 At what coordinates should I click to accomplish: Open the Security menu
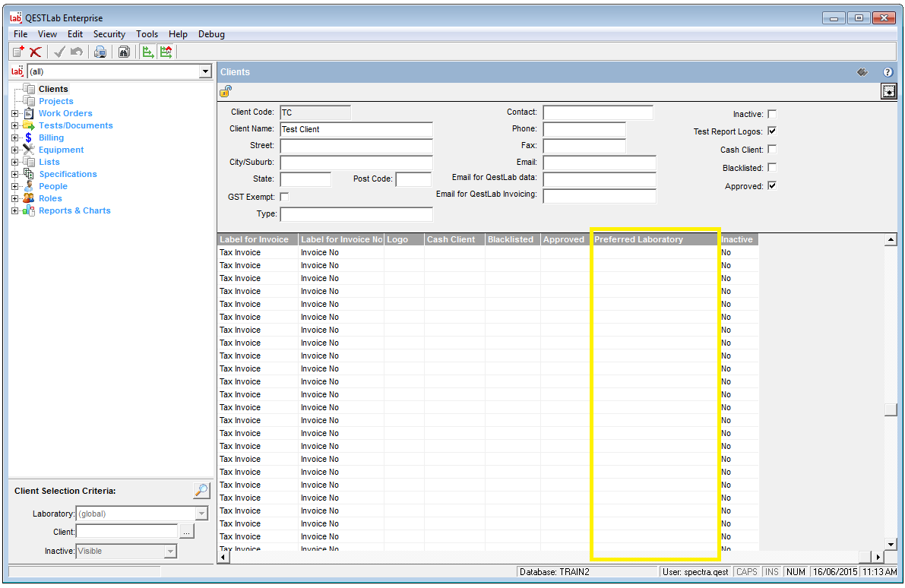coord(109,34)
